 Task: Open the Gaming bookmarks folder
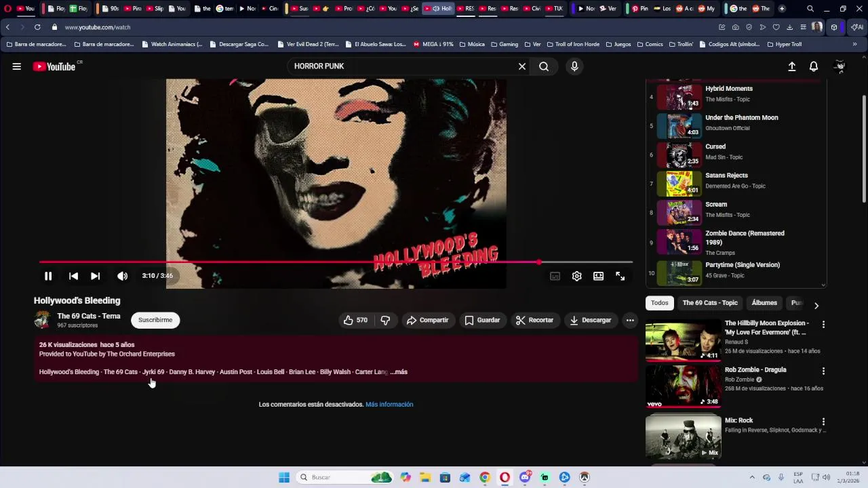(505, 44)
